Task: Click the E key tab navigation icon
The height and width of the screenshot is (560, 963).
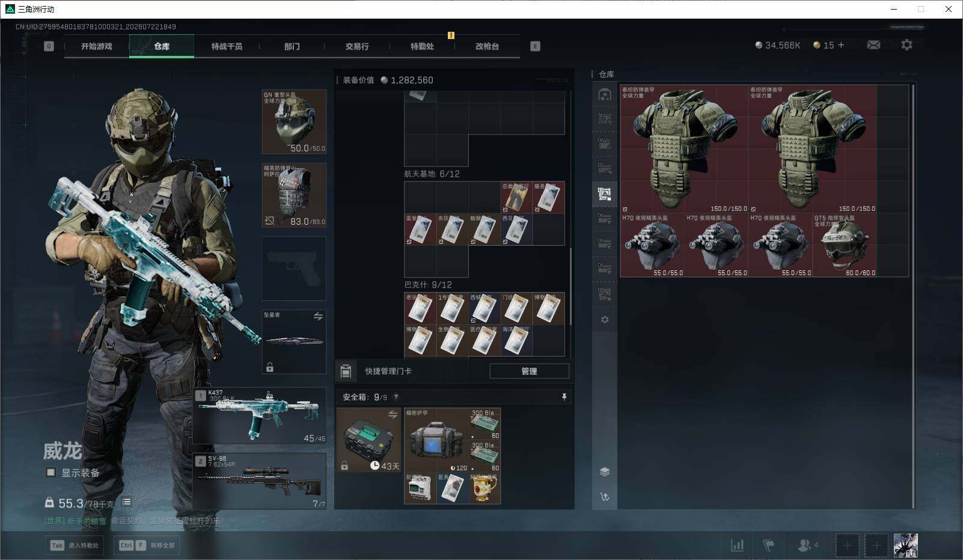Action: [x=535, y=46]
